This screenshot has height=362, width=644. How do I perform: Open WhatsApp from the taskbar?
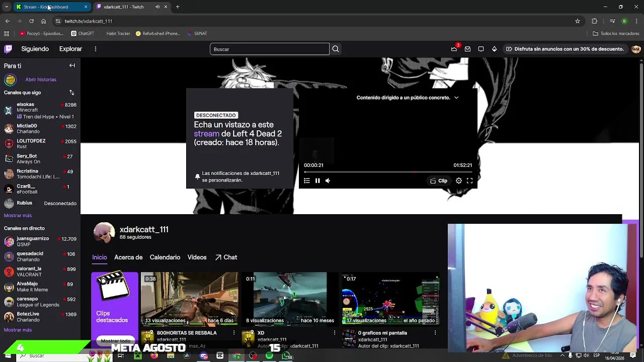pyautogui.click(x=286, y=356)
